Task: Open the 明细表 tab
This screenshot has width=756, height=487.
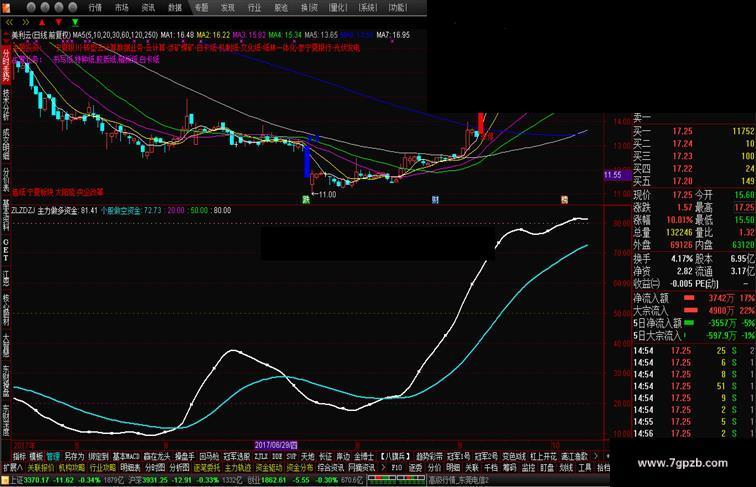Action: (130, 468)
